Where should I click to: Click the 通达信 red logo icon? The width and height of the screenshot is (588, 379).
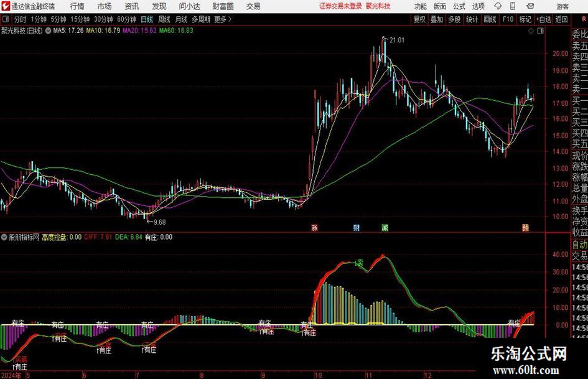tap(6, 6)
